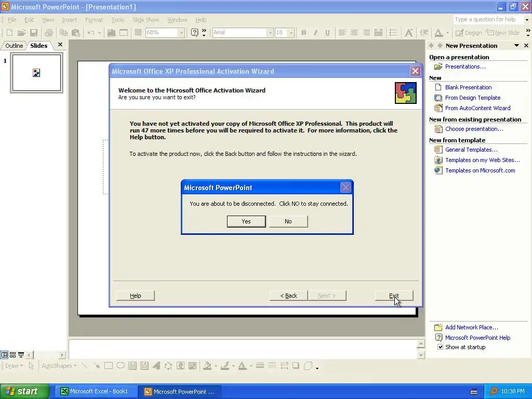The height and width of the screenshot is (399, 532).
Task: Open the File menu
Action: pos(12,20)
